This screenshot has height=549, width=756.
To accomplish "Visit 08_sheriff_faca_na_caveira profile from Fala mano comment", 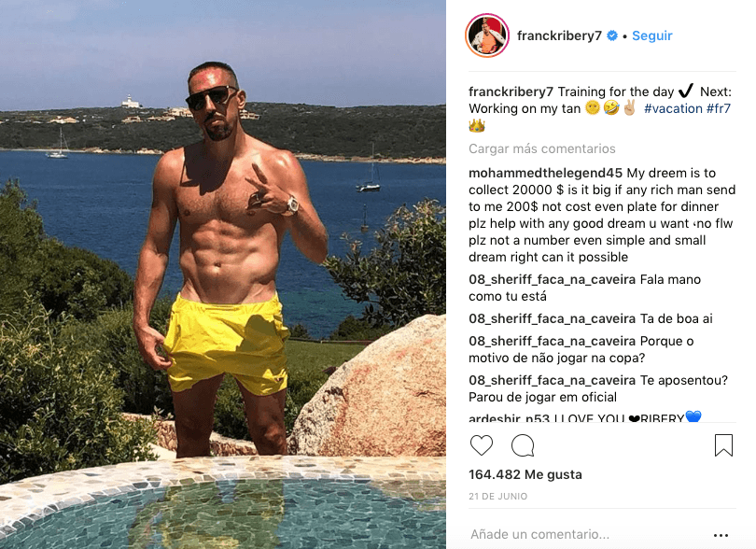I will click(x=552, y=280).
